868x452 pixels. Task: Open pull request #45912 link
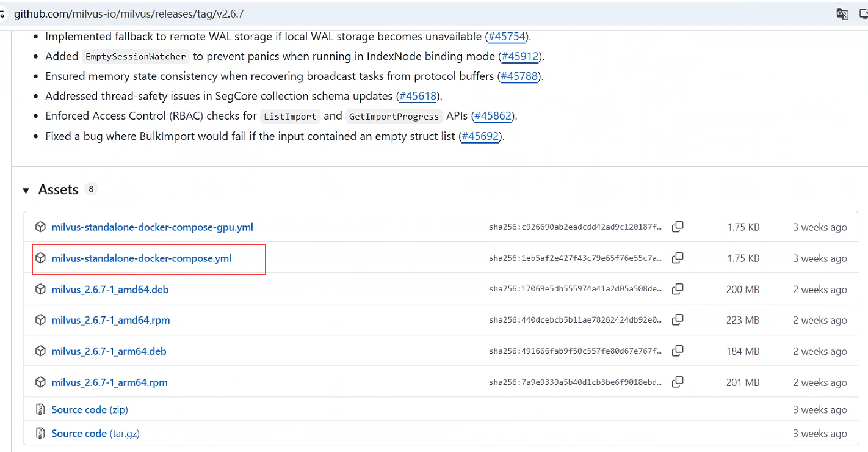[519, 56]
